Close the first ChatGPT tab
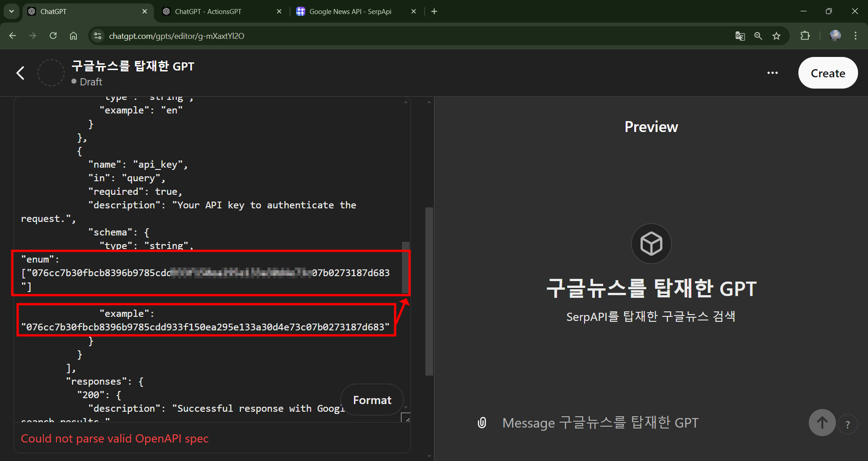868x461 pixels. tap(145, 11)
